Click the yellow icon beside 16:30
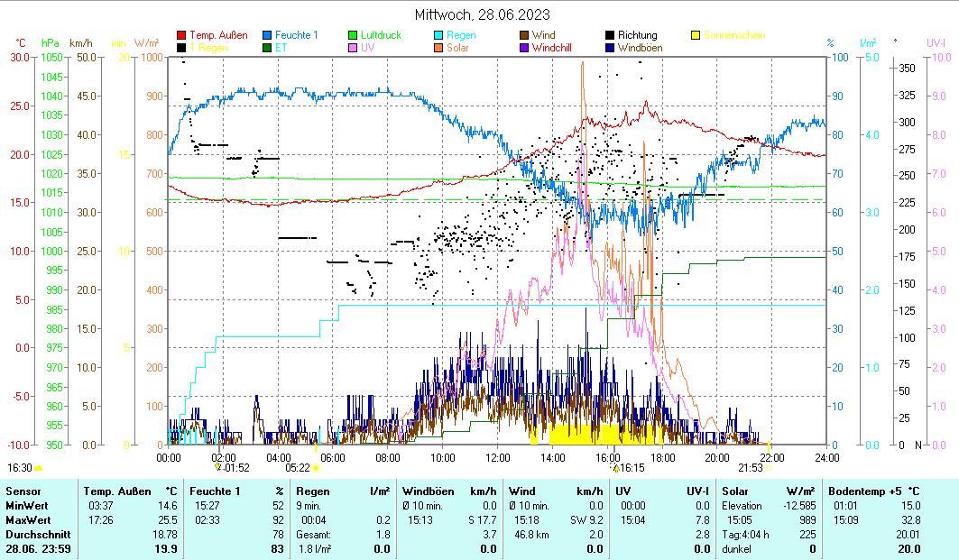 click(x=38, y=468)
